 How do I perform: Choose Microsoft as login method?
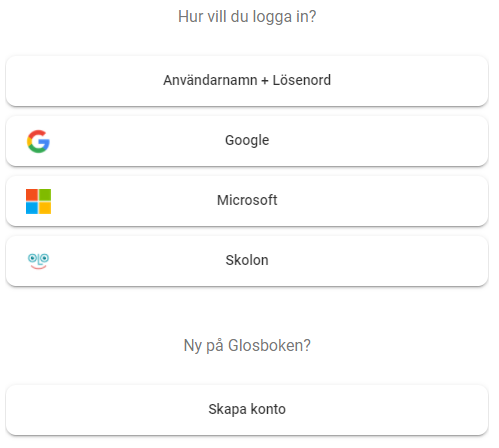coord(247,201)
